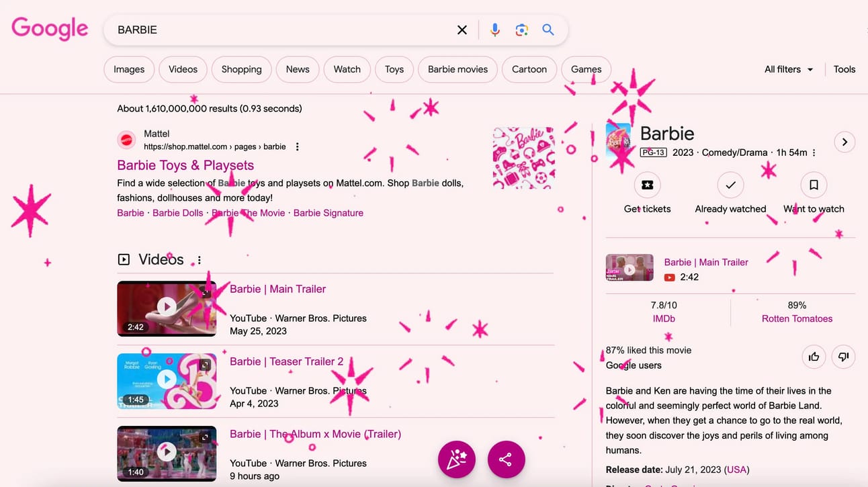This screenshot has width=868, height=487.
Task: Open the Barbie Dolls sitelink
Action: pyautogui.click(x=178, y=213)
